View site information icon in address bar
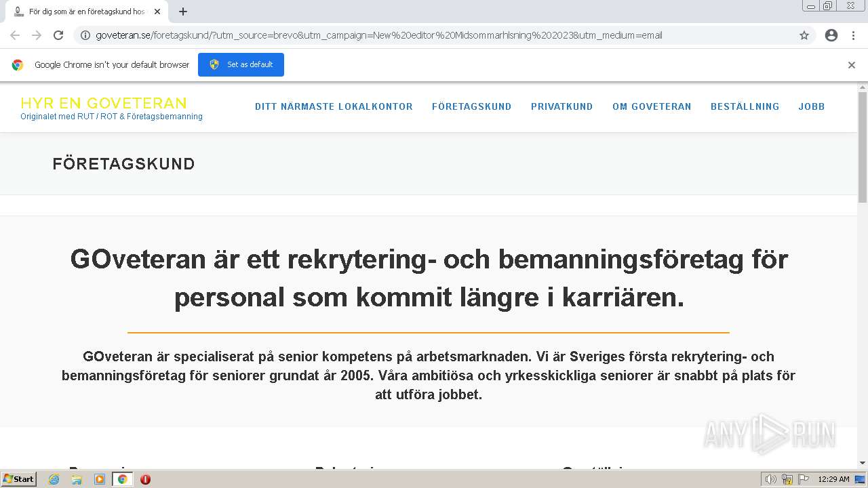Image resolution: width=868 pixels, height=488 pixels. coord(85,35)
